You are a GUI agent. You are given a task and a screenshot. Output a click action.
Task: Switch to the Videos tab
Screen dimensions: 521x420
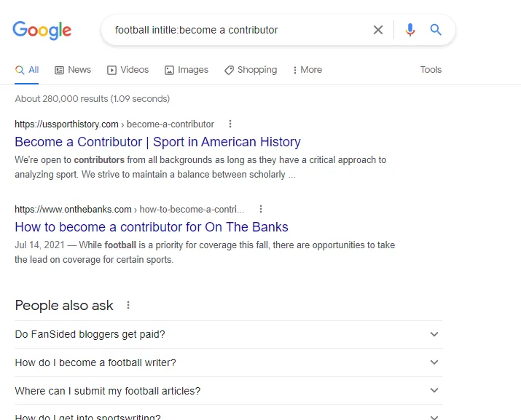click(128, 70)
